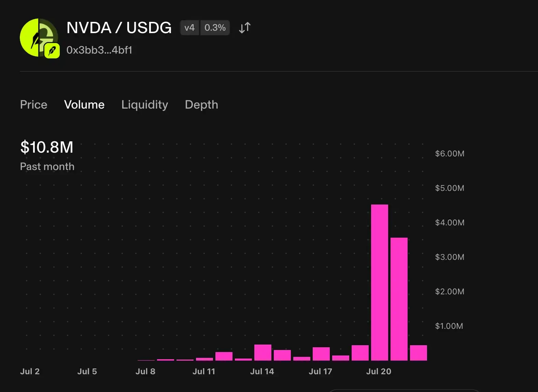Click the $5.00M axis label
The image size is (538, 392).
click(450, 188)
